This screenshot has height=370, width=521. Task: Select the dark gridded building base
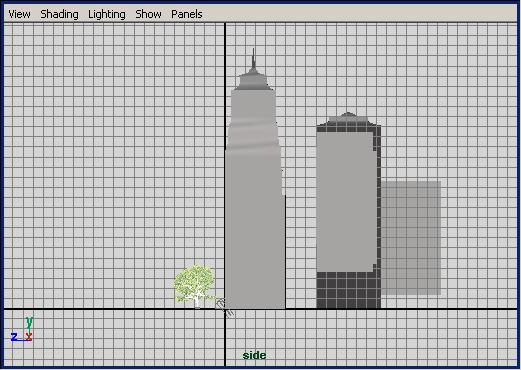coord(348,290)
